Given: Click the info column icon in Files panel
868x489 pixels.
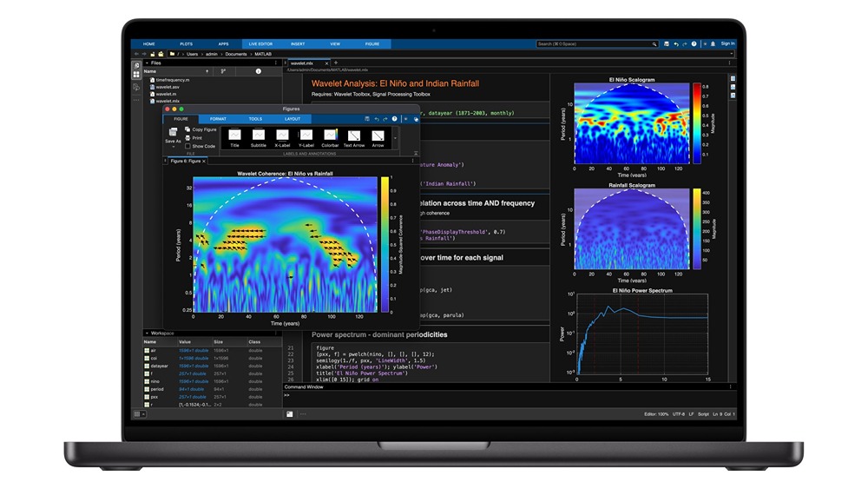Looking at the screenshot, I should coord(258,71).
